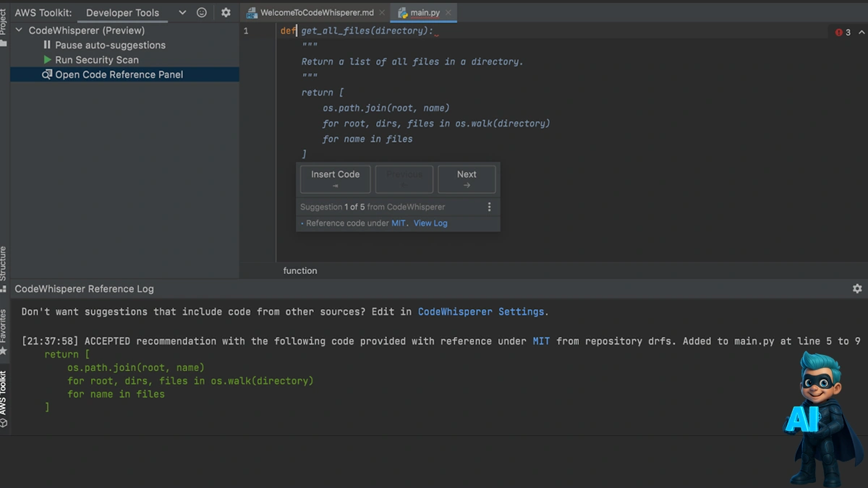This screenshot has height=488, width=868.
Task: Click the Python file icon on main.py tab
Action: pos(403,13)
